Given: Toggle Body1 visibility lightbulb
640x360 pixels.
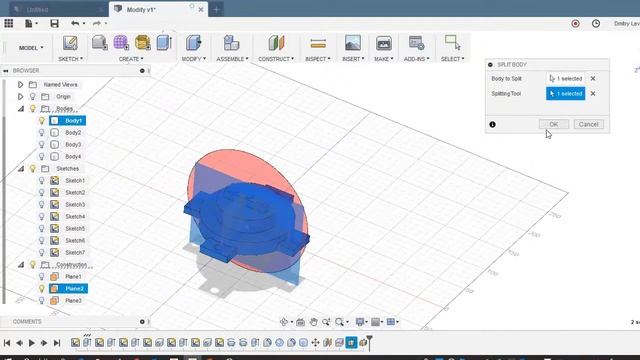Looking at the screenshot, I should click(42, 120).
